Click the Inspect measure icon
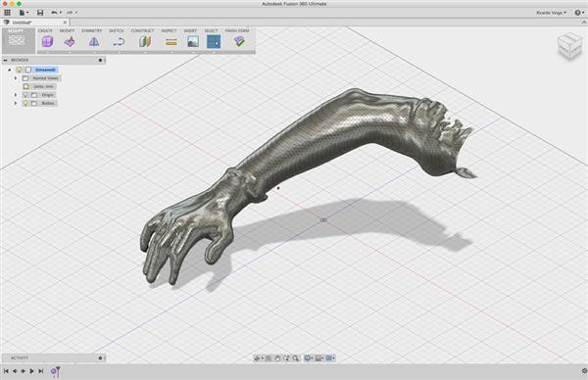Image resolution: width=588 pixels, height=380 pixels. tap(171, 42)
